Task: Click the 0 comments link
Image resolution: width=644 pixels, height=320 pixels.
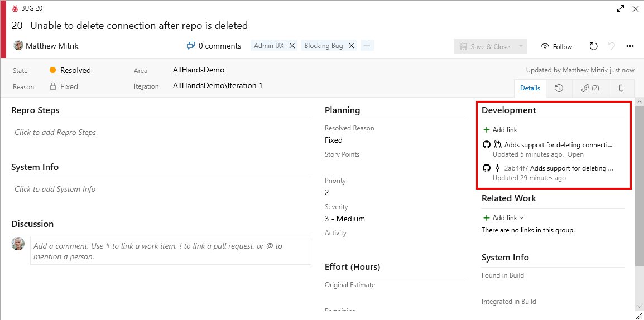Action: tap(220, 46)
